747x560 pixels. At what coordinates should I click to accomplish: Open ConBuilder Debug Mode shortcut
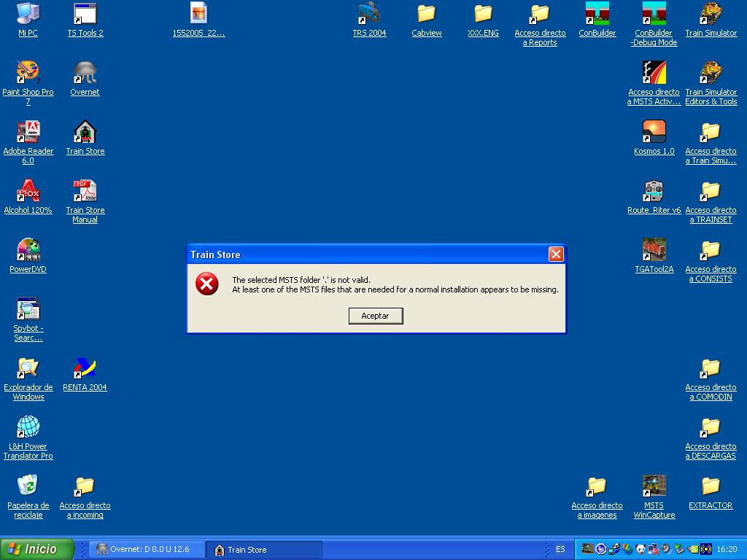click(654, 15)
